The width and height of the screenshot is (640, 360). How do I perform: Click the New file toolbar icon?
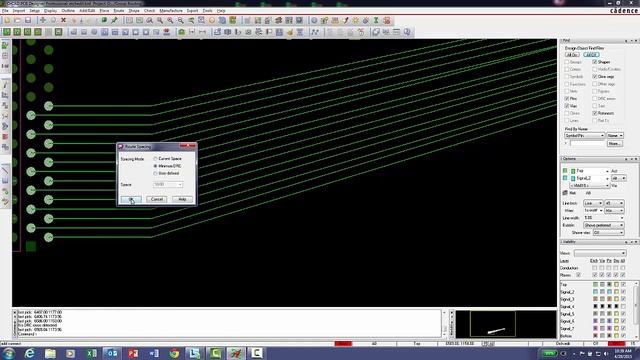pyautogui.click(x=7, y=20)
